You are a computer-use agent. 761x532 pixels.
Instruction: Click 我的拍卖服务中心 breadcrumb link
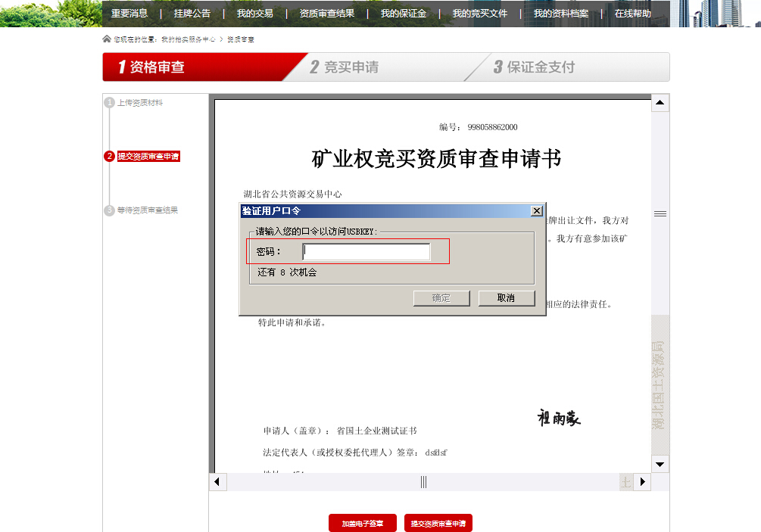189,39
